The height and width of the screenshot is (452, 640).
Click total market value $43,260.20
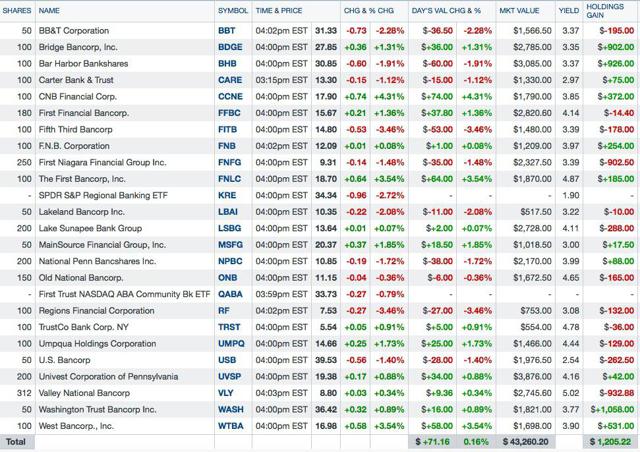[x=526, y=442]
